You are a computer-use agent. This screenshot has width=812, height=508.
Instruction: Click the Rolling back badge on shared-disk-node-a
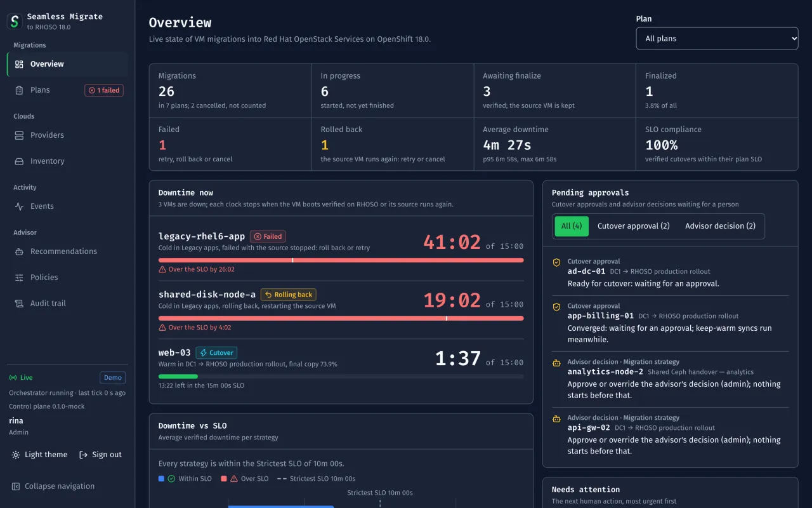[x=289, y=295]
